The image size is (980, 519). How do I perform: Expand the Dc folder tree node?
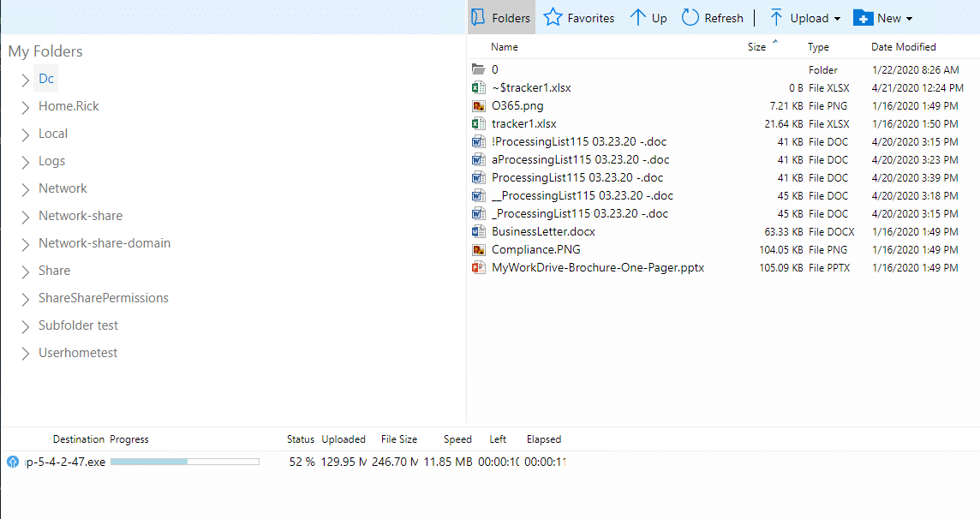tap(25, 80)
